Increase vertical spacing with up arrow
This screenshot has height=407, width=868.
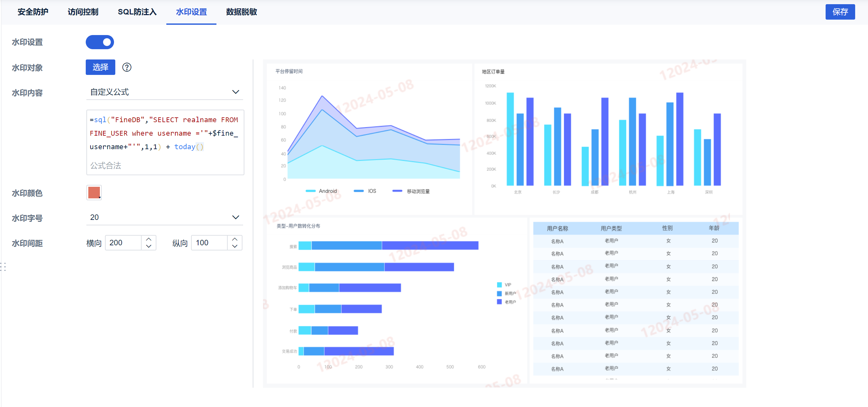[235, 239]
